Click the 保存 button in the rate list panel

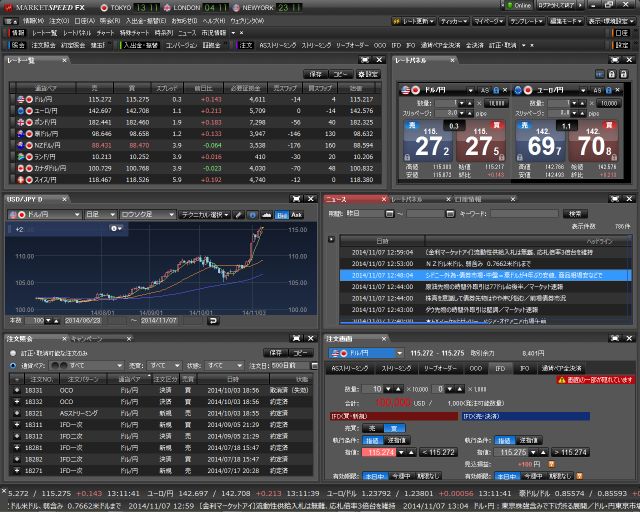coord(316,74)
